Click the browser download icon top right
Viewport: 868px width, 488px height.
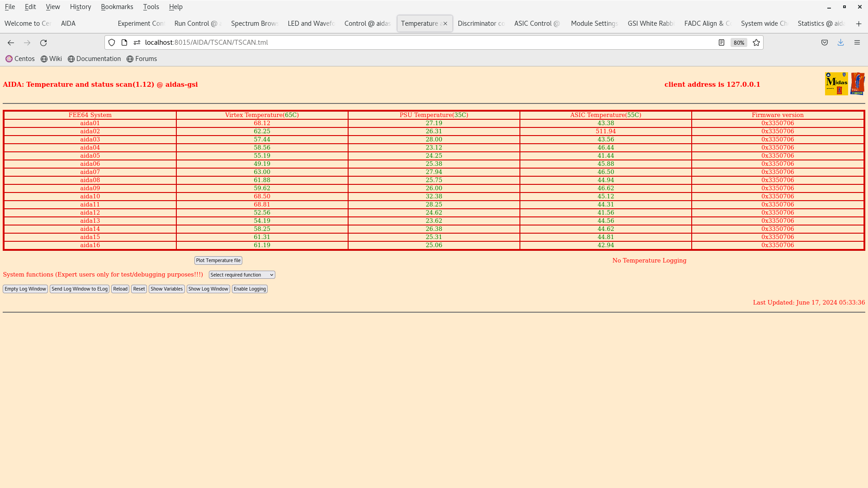[840, 42]
